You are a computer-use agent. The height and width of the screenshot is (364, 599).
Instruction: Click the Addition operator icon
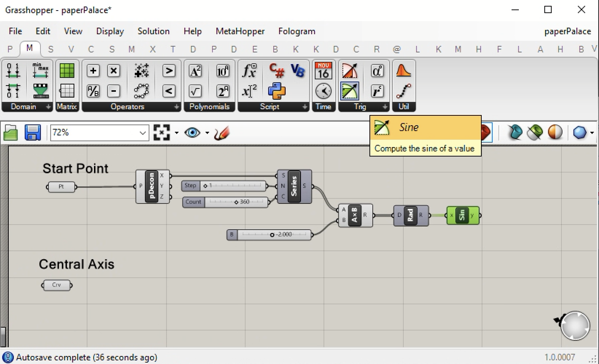[93, 71]
